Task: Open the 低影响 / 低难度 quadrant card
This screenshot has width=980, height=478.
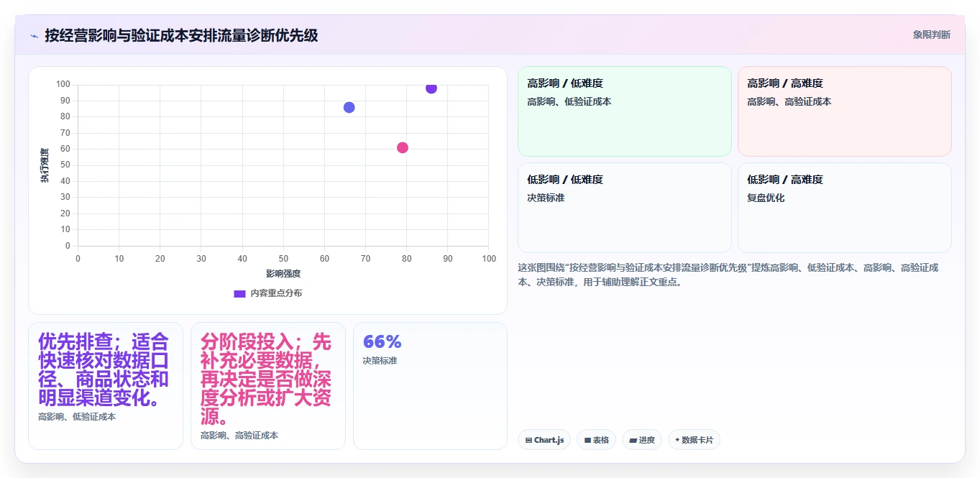Action: pyautogui.click(x=625, y=208)
